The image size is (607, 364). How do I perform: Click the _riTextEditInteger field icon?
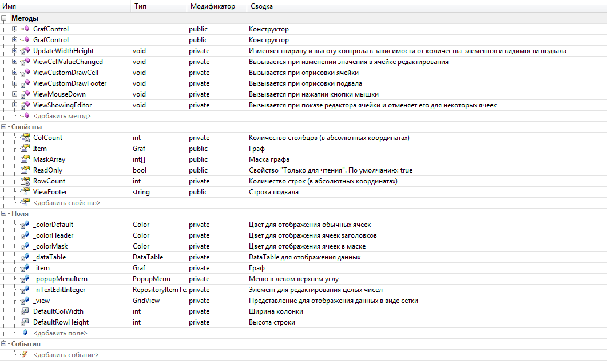tap(25, 289)
